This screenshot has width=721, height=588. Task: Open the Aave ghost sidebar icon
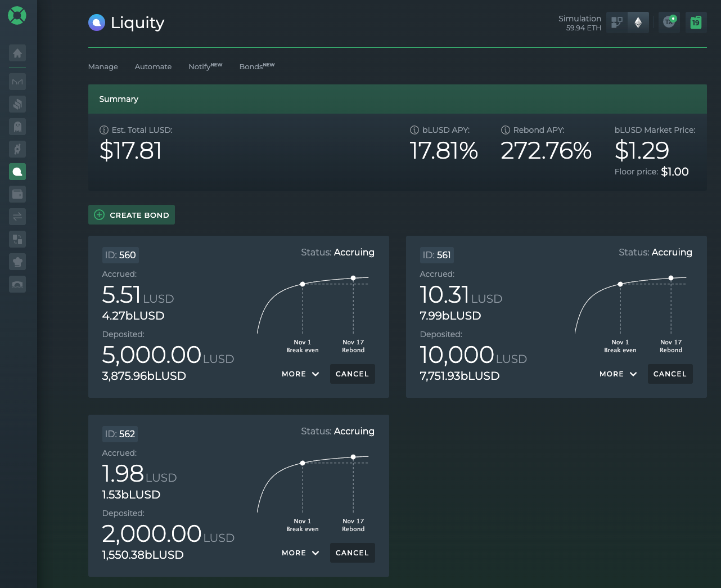[17, 127]
